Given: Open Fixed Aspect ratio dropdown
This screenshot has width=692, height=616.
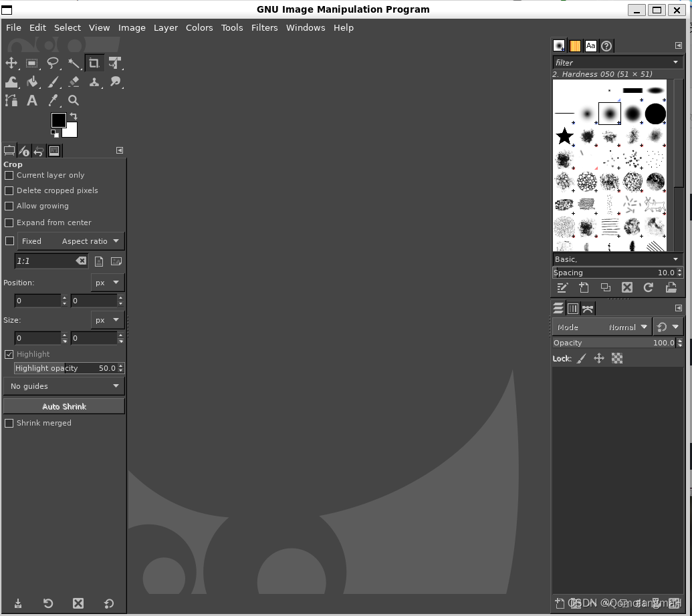Looking at the screenshot, I should 71,241.
